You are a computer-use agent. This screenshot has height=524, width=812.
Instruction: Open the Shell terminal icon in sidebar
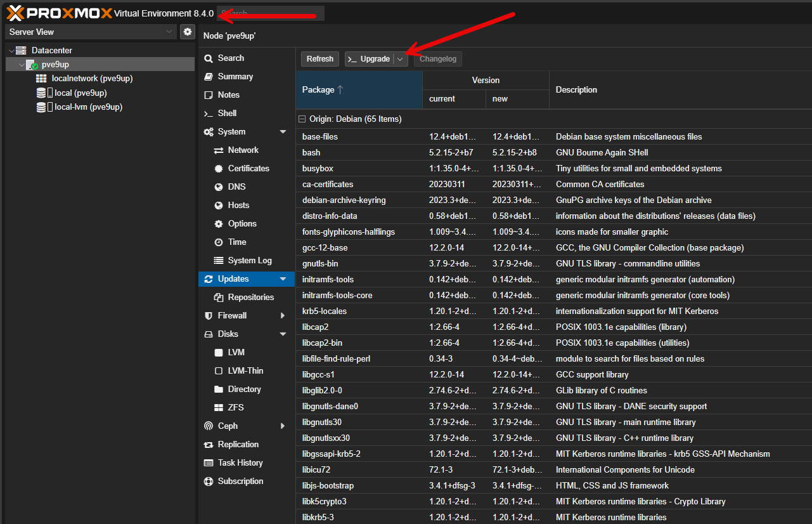point(209,114)
